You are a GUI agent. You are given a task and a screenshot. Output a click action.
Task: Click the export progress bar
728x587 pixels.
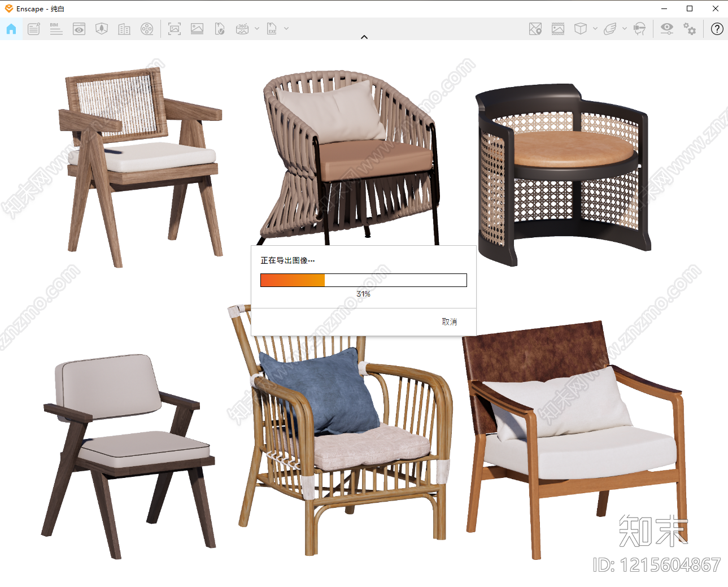[x=364, y=280]
